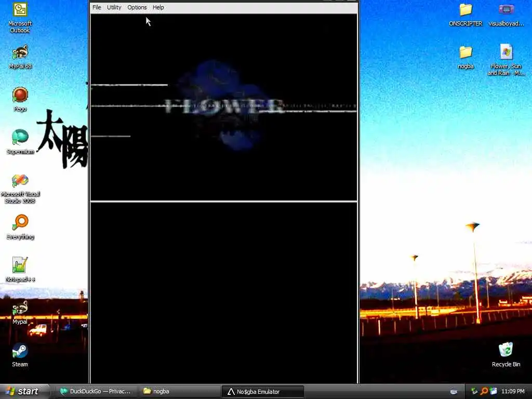Image resolution: width=532 pixels, height=399 pixels.
Task: Select the Recycle Bin icon
Action: click(x=506, y=354)
